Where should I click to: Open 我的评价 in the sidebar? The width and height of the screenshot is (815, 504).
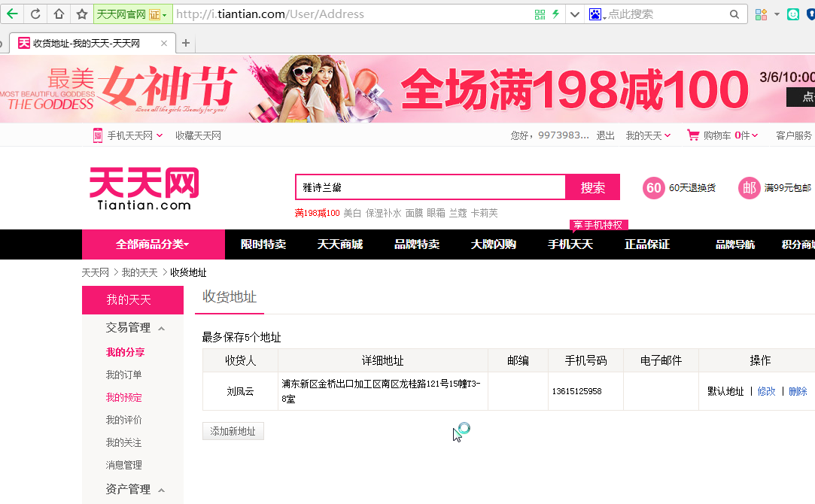tap(123, 420)
